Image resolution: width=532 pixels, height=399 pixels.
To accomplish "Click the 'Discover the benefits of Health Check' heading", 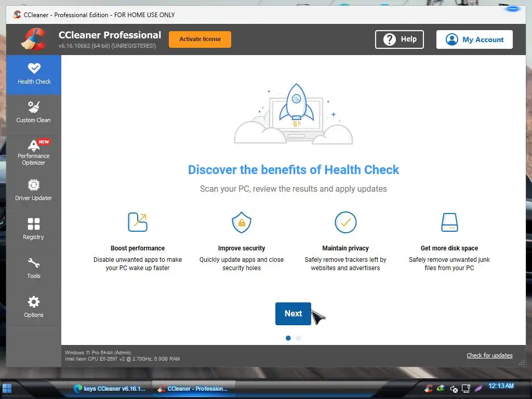I will pos(294,170).
